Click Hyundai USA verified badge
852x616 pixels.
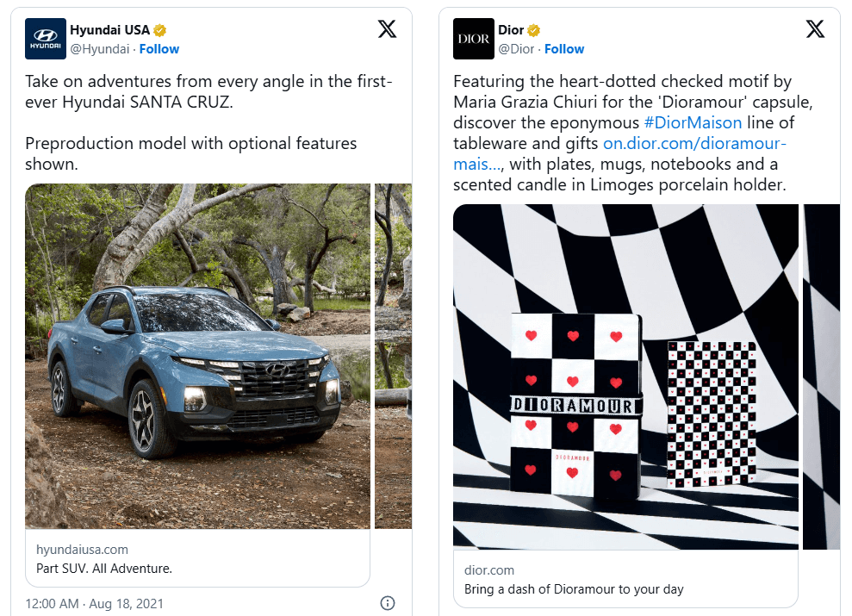tap(160, 30)
